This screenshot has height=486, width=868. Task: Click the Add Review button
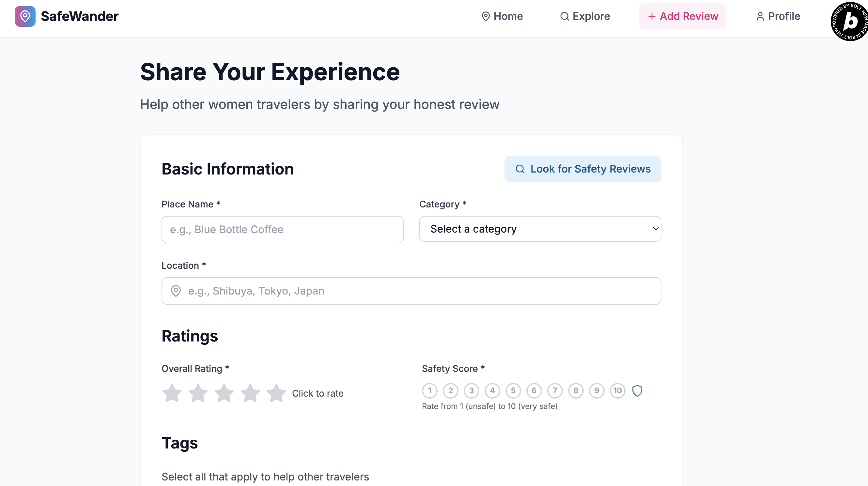pos(682,16)
